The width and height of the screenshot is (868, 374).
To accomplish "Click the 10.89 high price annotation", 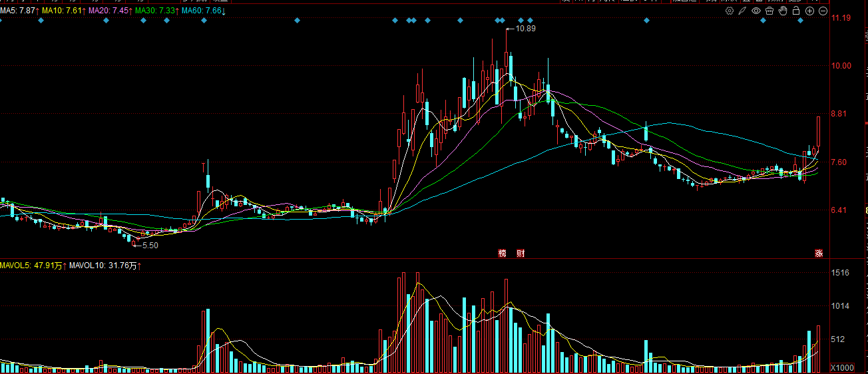I will [x=525, y=29].
